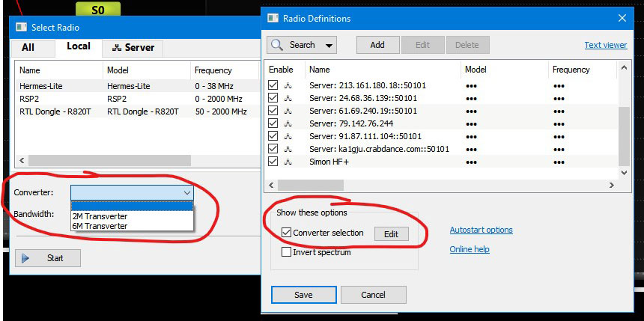This screenshot has height=321, width=644.
Task: Click the Server tab network icon
Action: click(116, 48)
